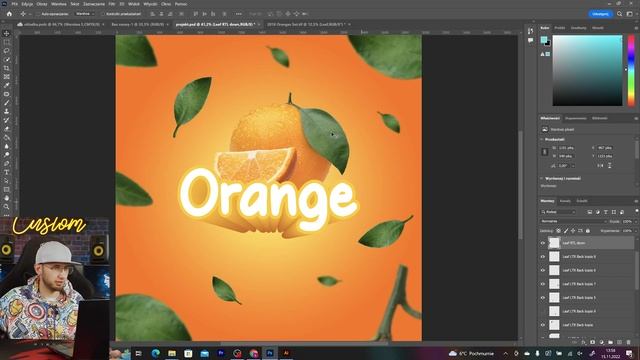The image size is (640, 360).
Task: Switch to the Próbki tab
Action: [x=560, y=28]
